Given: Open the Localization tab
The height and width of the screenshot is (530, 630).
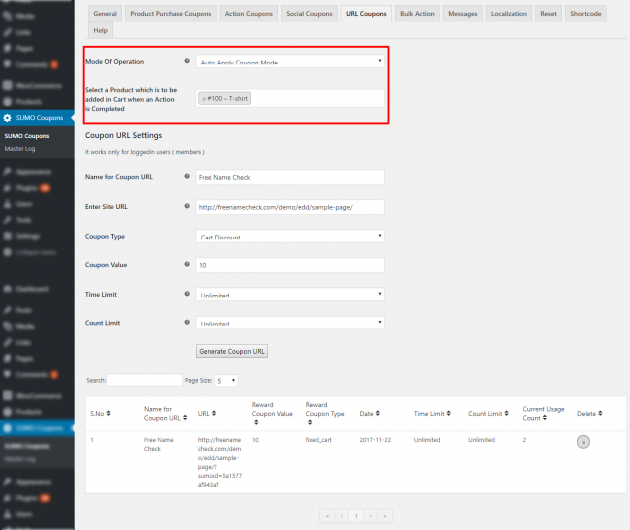Looking at the screenshot, I should click(x=509, y=14).
